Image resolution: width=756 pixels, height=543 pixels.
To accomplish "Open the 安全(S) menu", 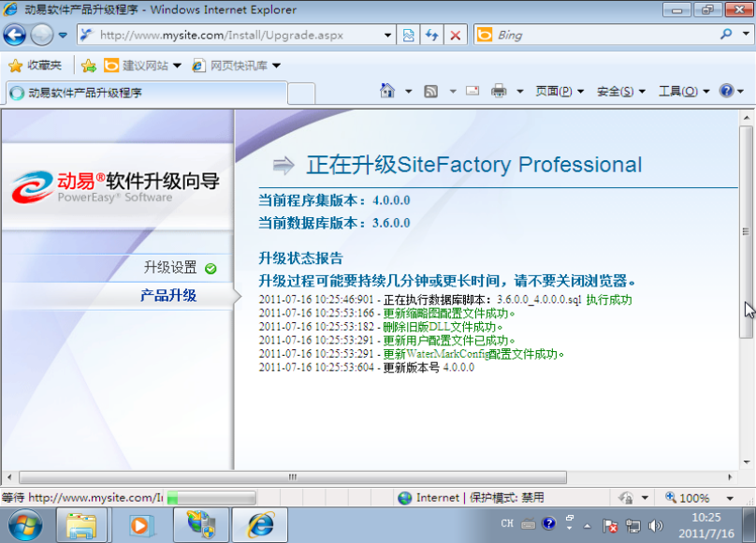I will pyautogui.click(x=620, y=91).
